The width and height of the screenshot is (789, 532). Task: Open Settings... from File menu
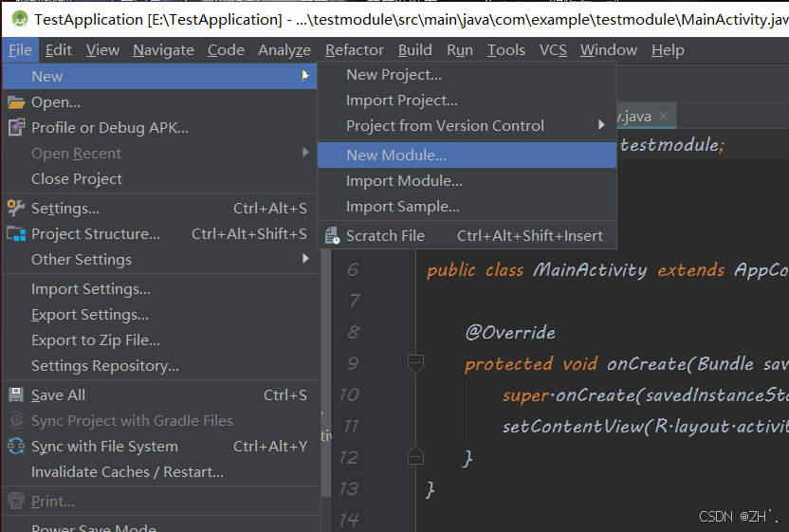[160, 208]
